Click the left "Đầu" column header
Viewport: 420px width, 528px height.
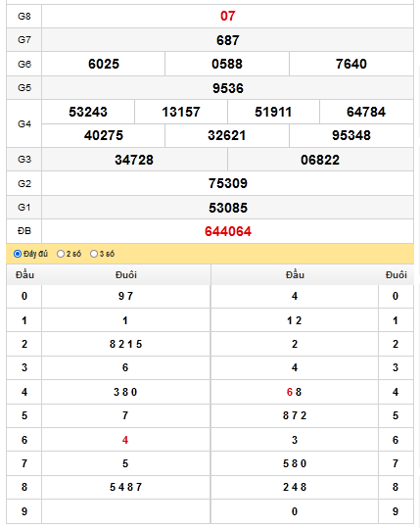click(x=24, y=274)
